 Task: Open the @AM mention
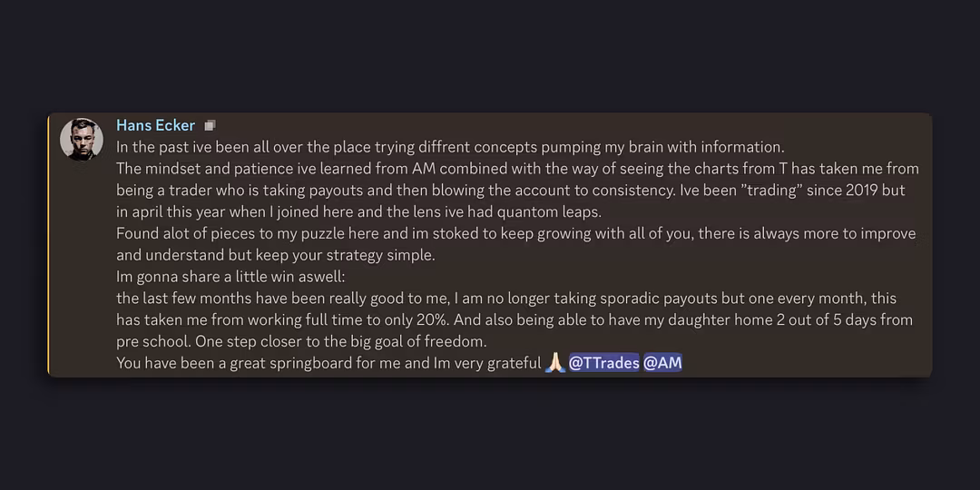click(662, 363)
